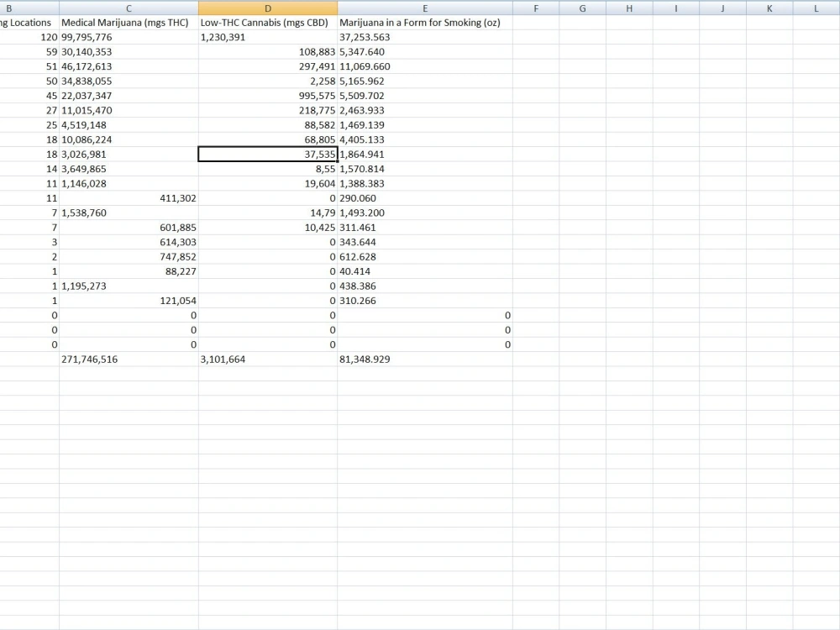Select cell with value 34,838,055
840x630 pixels.
pos(129,81)
